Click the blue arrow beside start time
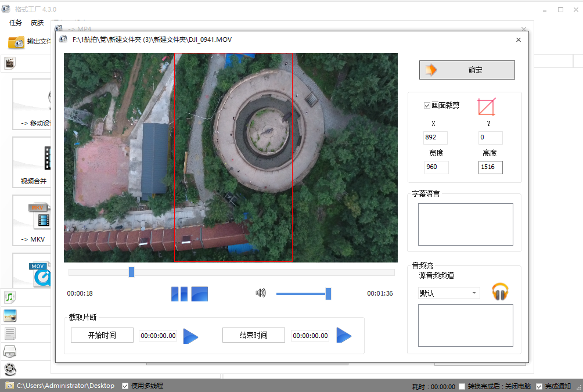The image size is (583, 392). click(x=190, y=336)
